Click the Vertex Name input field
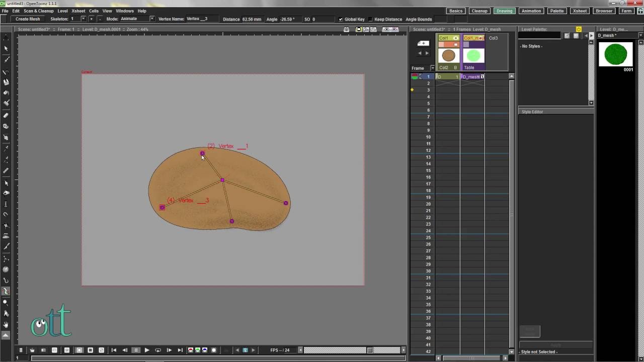The width and height of the screenshot is (644, 362). point(203,19)
